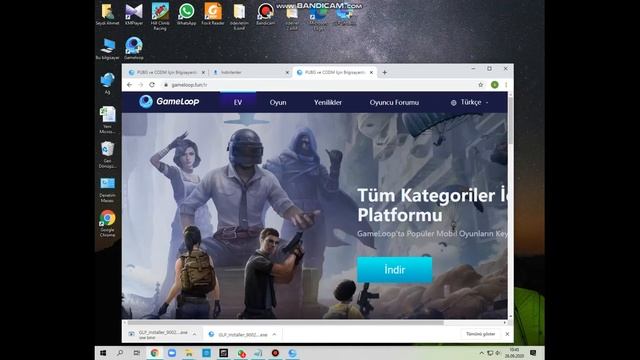Screen dimensions: 640x360
Task: Expand options for second GLP_installer download
Action: (274, 334)
